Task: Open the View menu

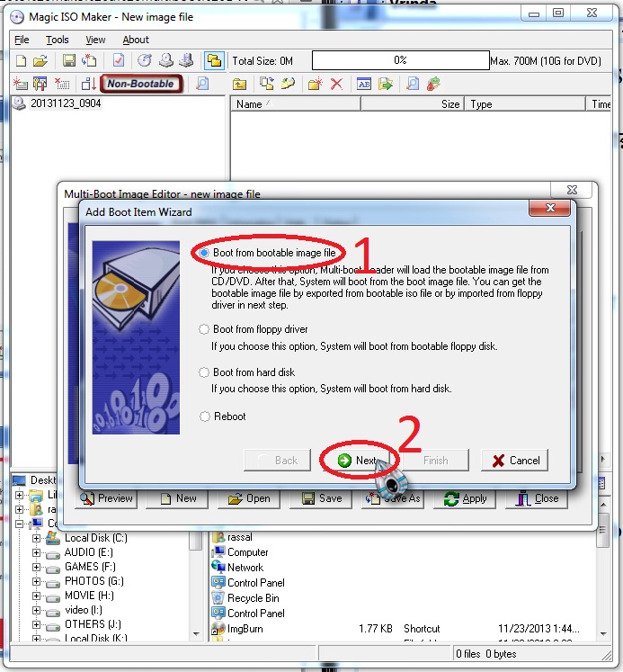Action: 95,40
